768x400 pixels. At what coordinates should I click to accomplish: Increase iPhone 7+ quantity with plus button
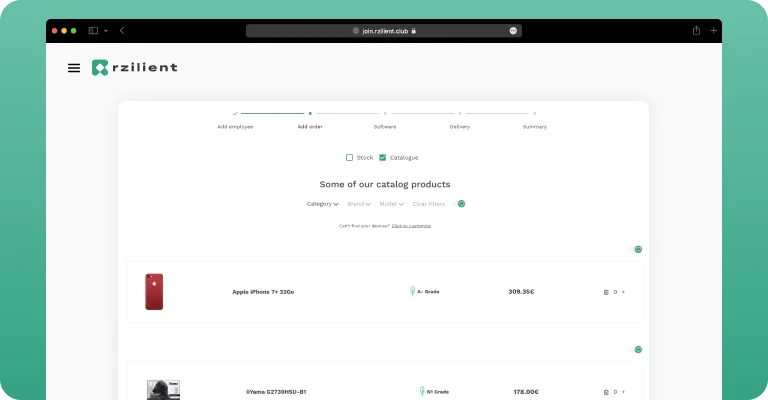pyautogui.click(x=624, y=292)
